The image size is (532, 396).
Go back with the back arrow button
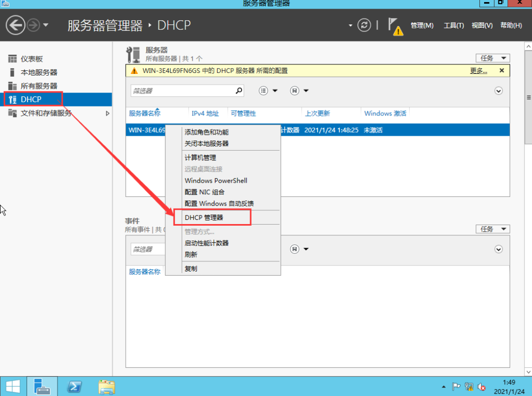[x=15, y=25]
